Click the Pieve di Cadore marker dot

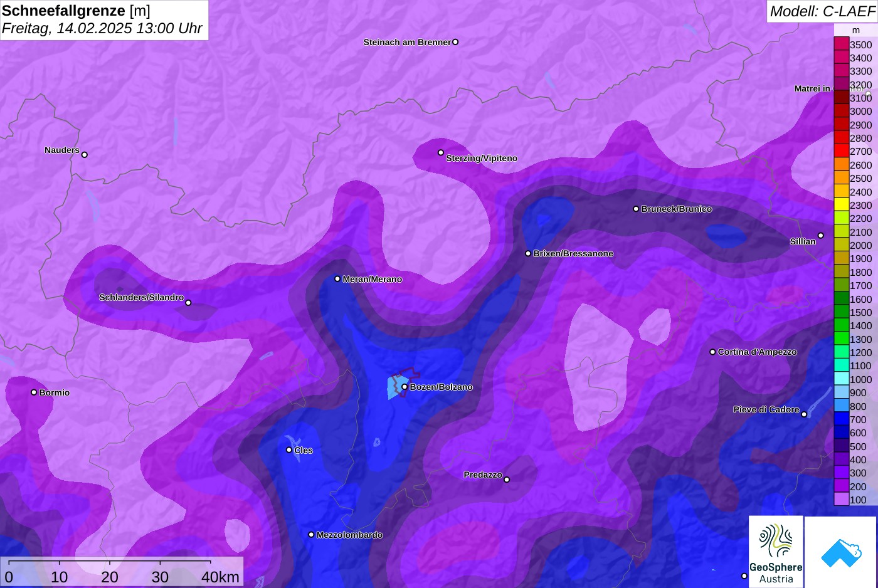point(804,414)
